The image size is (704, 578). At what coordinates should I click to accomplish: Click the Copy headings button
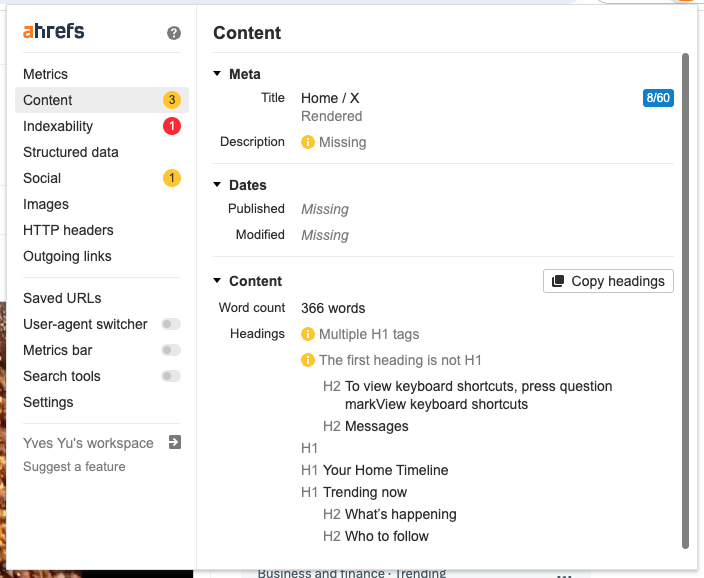pos(608,281)
